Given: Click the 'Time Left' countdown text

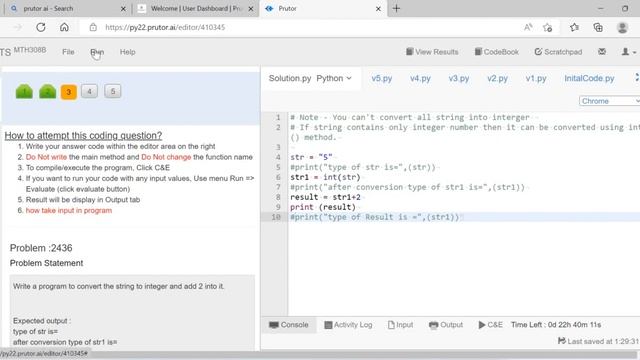Looking at the screenshot, I should (x=556, y=325).
